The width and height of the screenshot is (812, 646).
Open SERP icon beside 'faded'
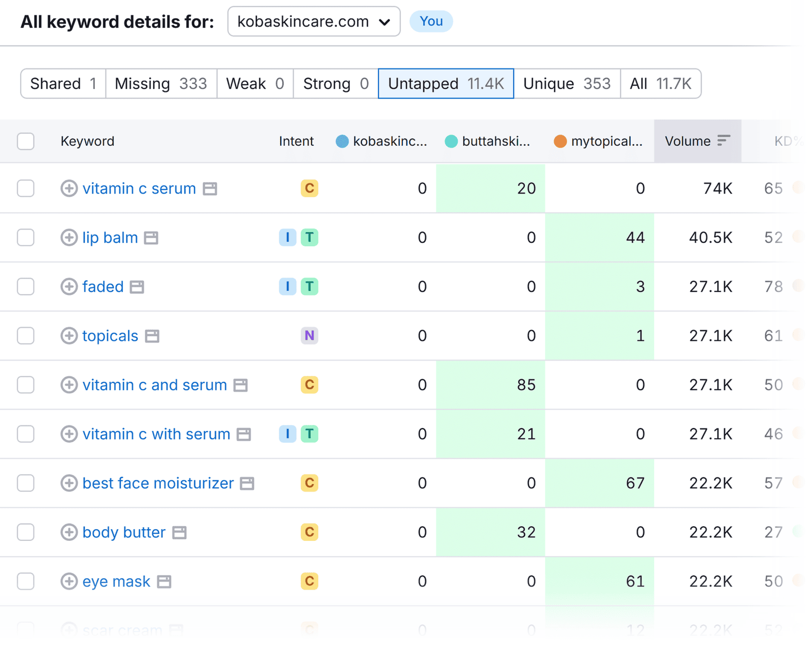click(137, 287)
